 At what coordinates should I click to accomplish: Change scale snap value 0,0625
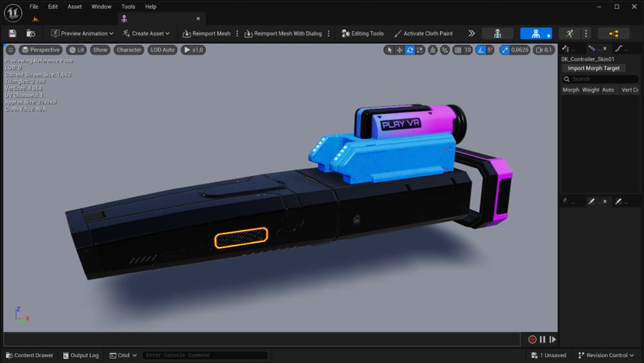pyautogui.click(x=520, y=50)
